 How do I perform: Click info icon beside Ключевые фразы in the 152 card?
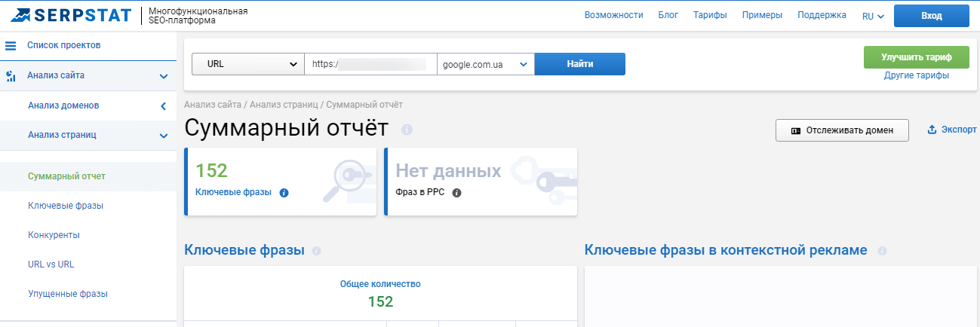[284, 193]
